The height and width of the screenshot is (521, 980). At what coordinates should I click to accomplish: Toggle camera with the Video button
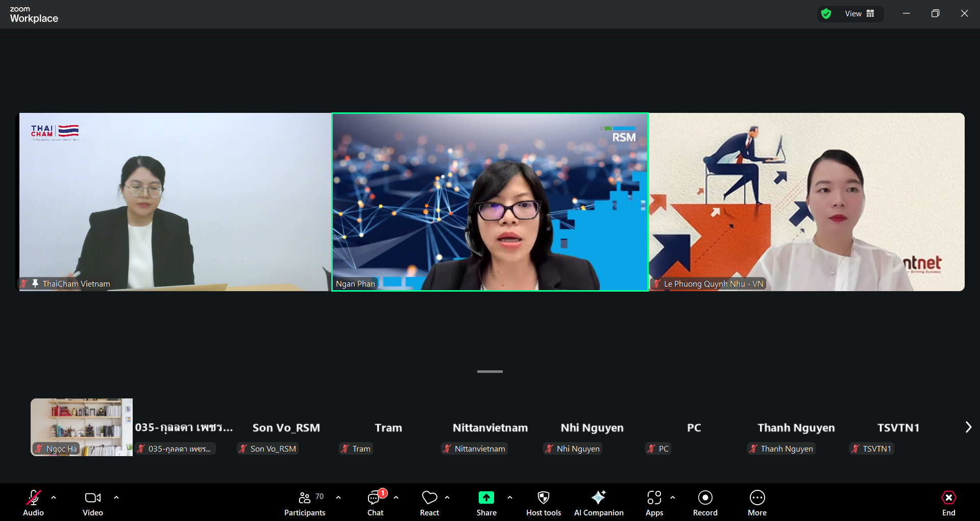pyautogui.click(x=93, y=503)
